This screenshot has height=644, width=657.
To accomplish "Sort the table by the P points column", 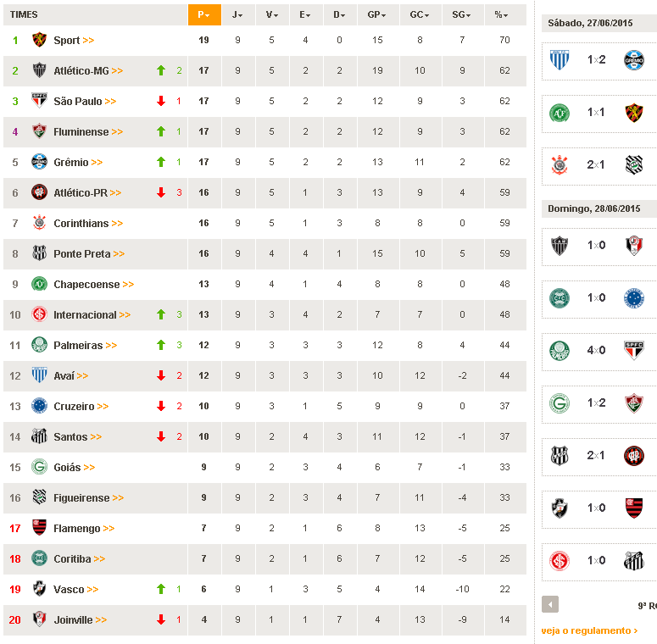I will click(x=203, y=15).
